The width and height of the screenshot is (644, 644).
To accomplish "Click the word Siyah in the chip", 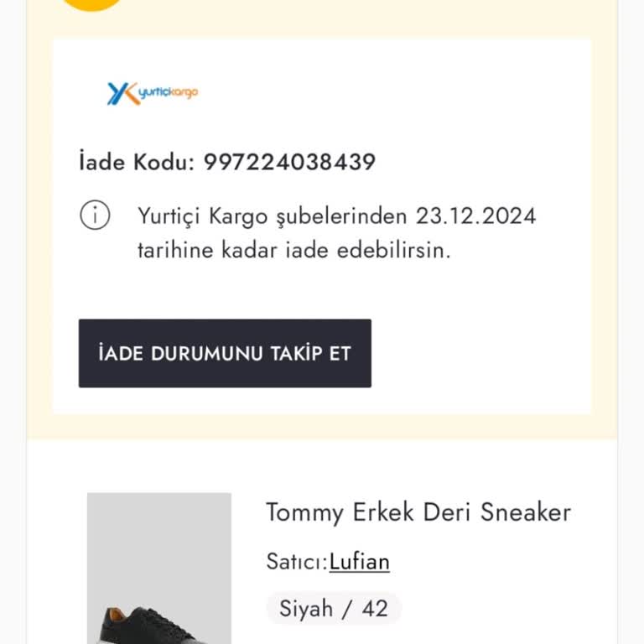I will [x=306, y=609].
